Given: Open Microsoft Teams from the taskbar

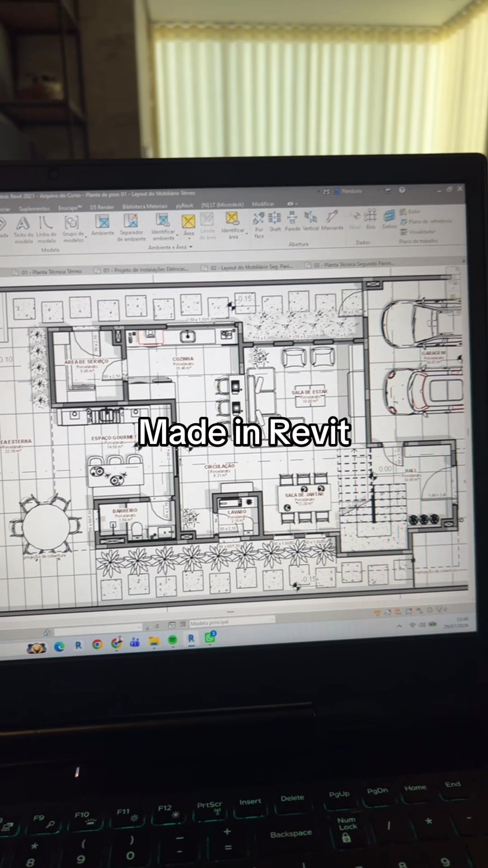Looking at the screenshot, I should [135, 642].
